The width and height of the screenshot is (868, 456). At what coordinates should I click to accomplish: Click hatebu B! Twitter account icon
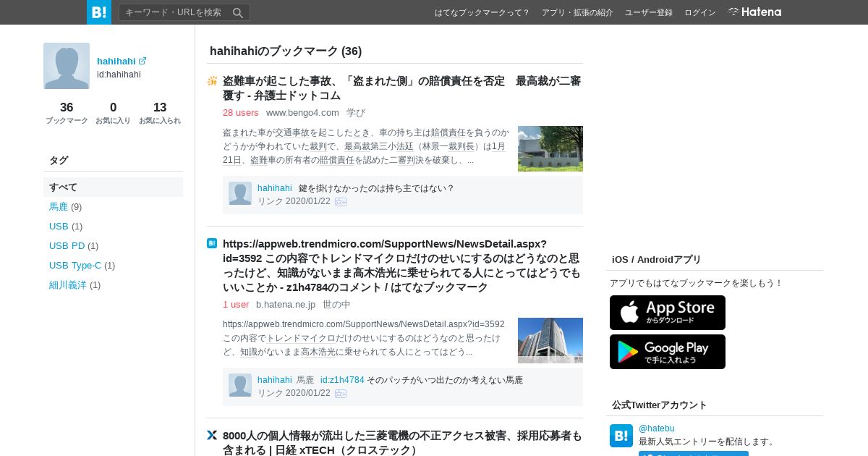pos(621,436)
